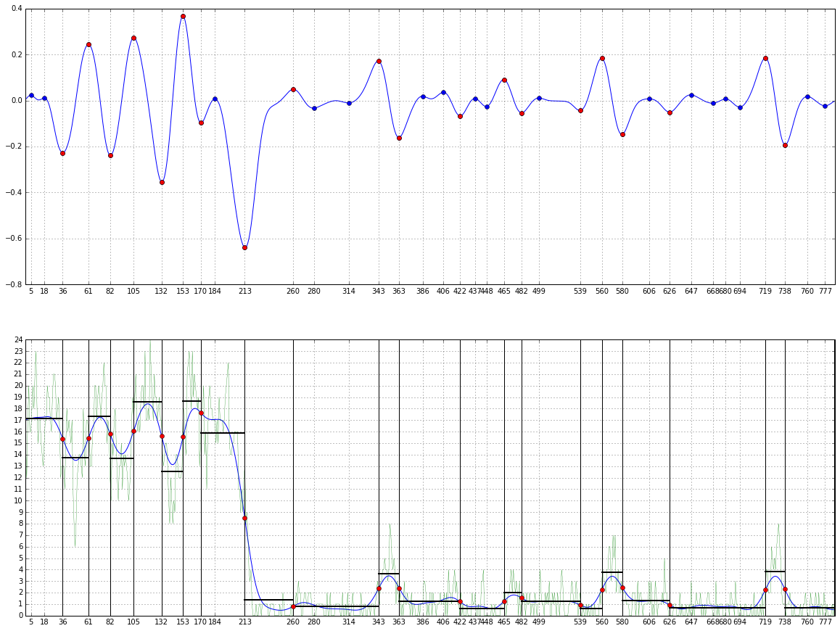Click the 0.4 y-axis label of upper plot

point(17,9)
